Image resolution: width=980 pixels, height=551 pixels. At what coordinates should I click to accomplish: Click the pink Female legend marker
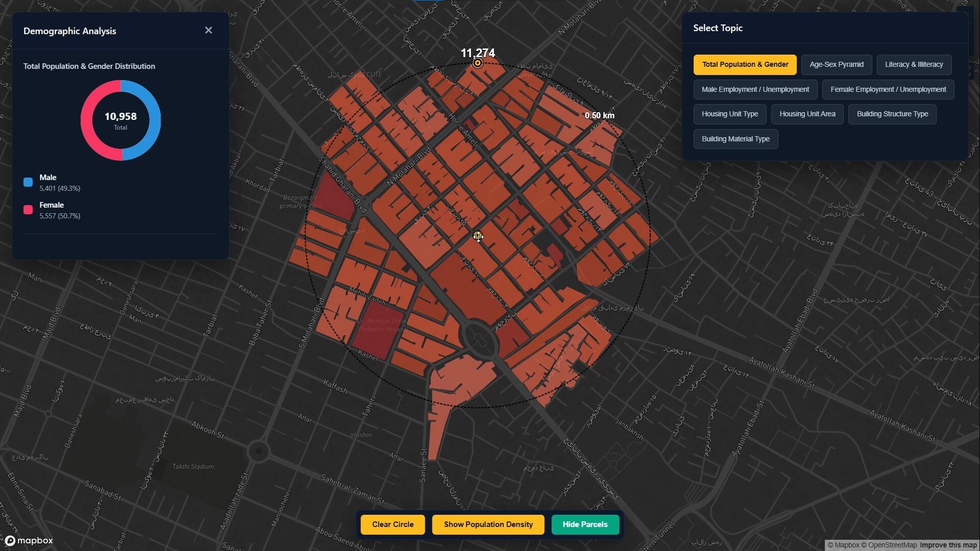(28, 209)
